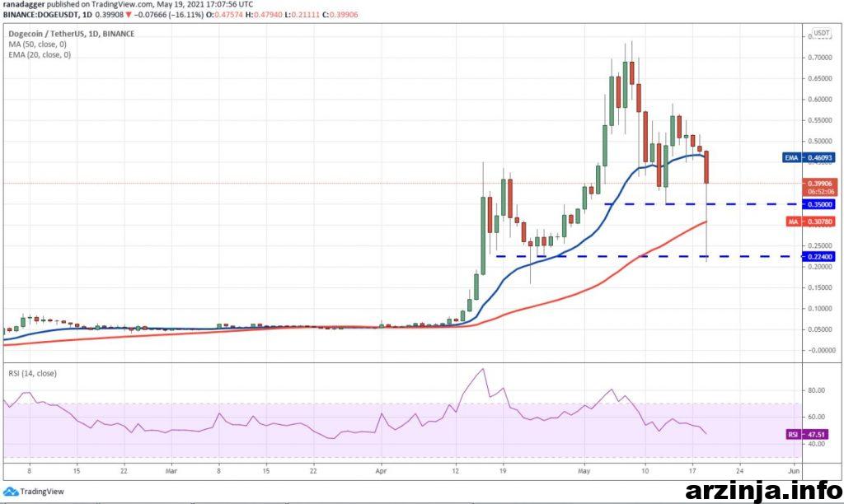Click the 0.70000 price axis label
Screen dimensions: 844x504
(820, 58)
